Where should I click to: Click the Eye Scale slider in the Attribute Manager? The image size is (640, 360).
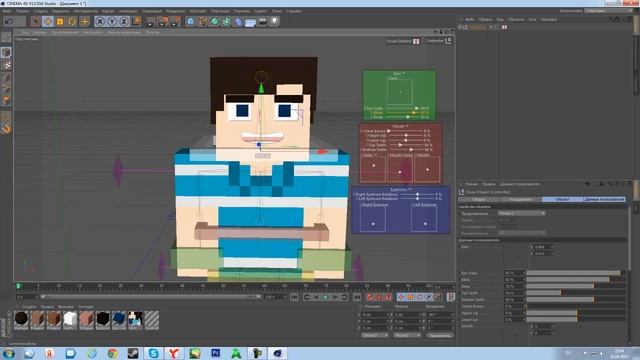pyautogui.click(x=576, y=273)
